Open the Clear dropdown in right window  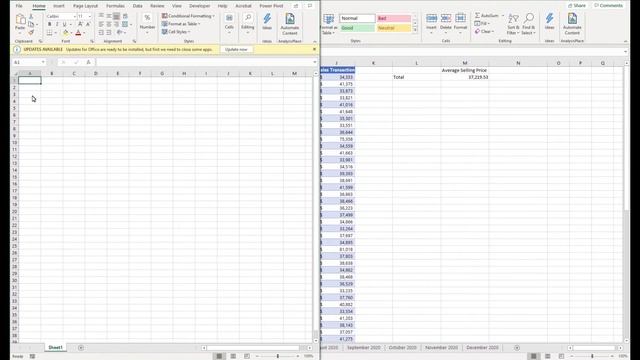coord(484,31)
